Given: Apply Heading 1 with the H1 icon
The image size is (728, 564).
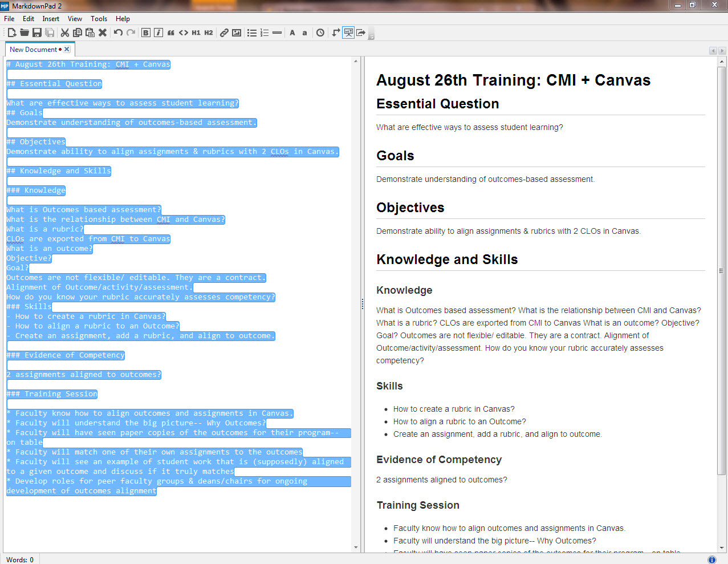Looking at the screenshot, I should pyautogui.click(x=196, y=33).
